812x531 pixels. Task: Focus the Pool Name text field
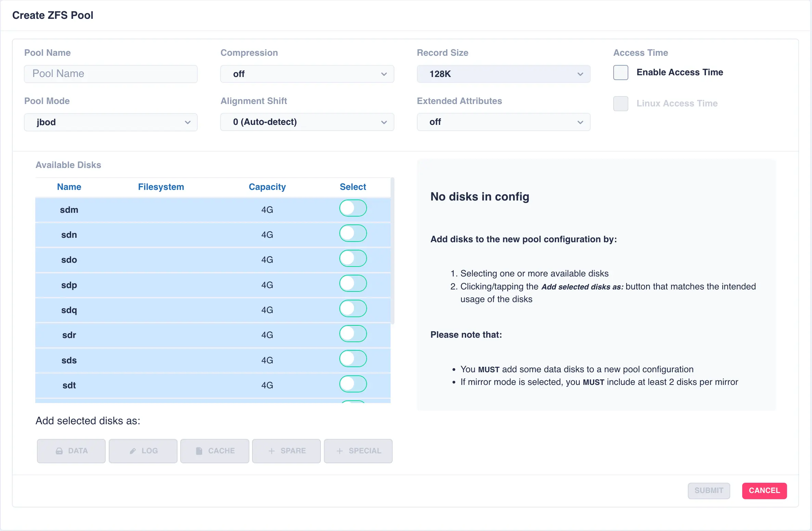point(110,74)
